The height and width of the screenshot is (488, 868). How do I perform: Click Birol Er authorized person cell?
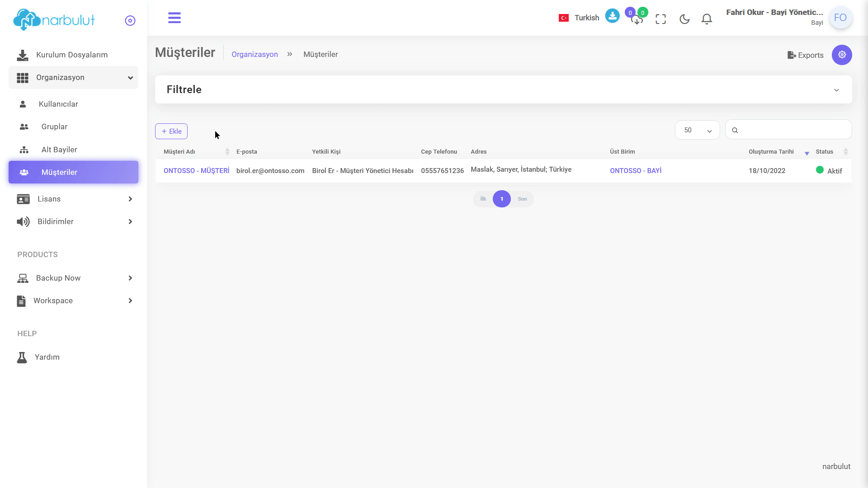click(363, 171)
